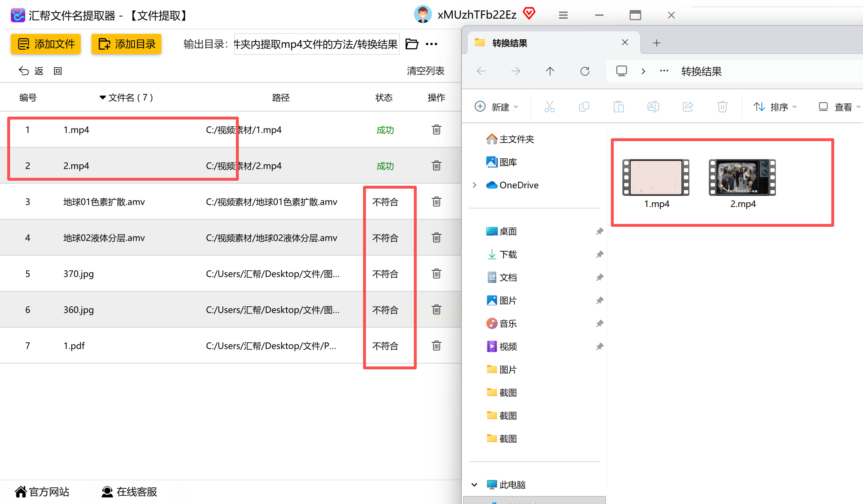Toggle file name column sort arrow

[103, 98]
